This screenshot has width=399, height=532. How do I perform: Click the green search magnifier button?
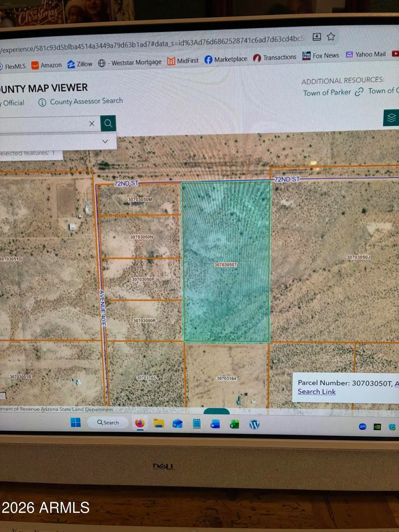click(108, 123)
